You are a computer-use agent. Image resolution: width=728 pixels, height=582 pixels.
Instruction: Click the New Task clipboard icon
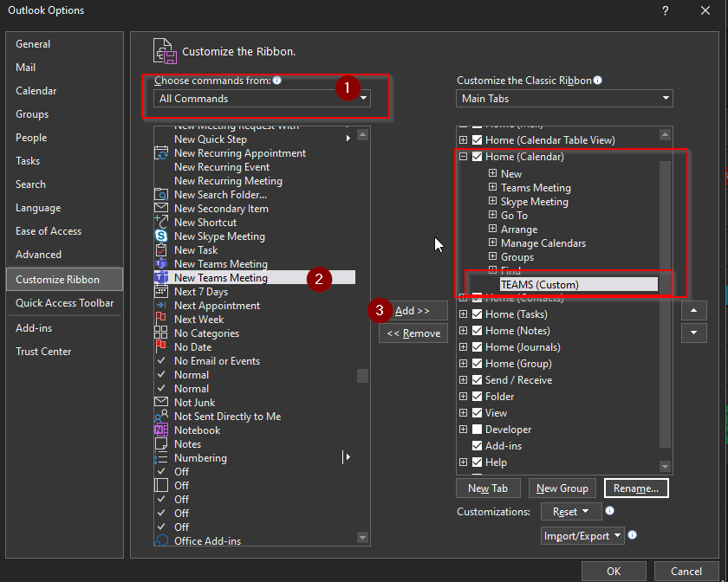coord(161,249)
